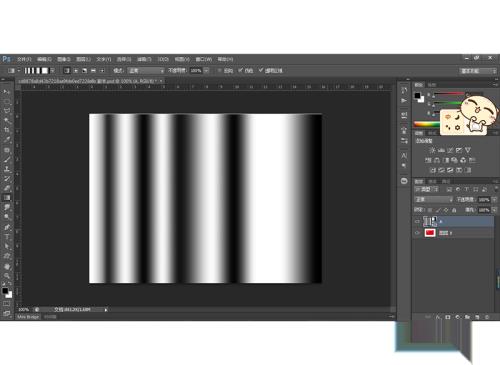Select the Path Selection tool
The width and height of the screenshot is (500, 365).
pyautogui.click(x=7, y=247)
